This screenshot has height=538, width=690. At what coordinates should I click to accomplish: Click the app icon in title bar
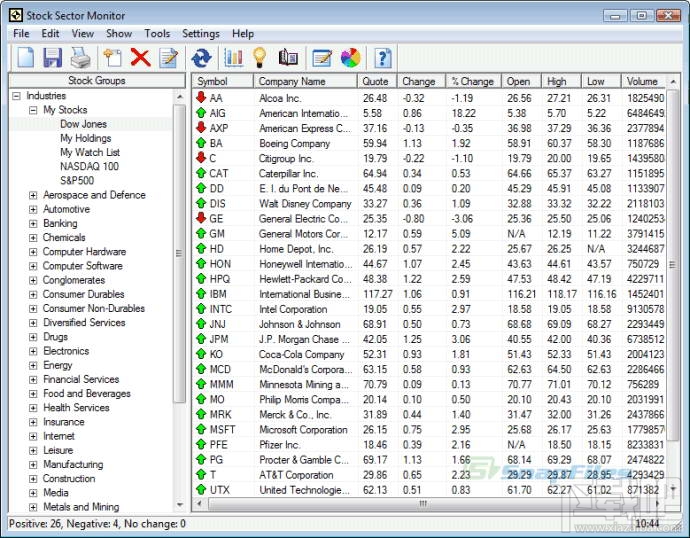pos(16,15)
